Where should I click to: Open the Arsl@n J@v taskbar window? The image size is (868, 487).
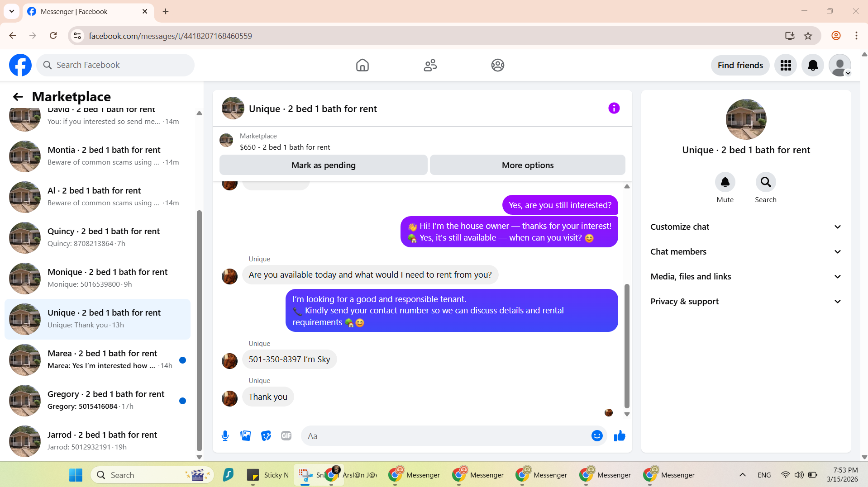tap(351, 475)
